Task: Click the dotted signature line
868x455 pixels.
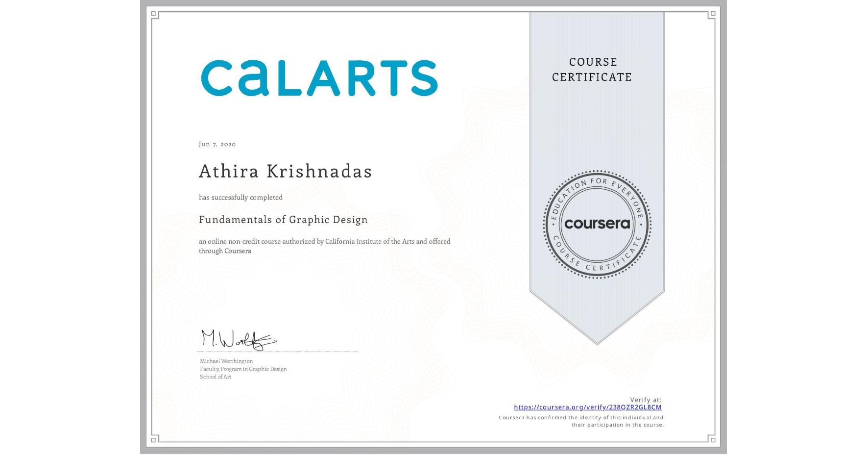Action: click(x=277, y=352)
